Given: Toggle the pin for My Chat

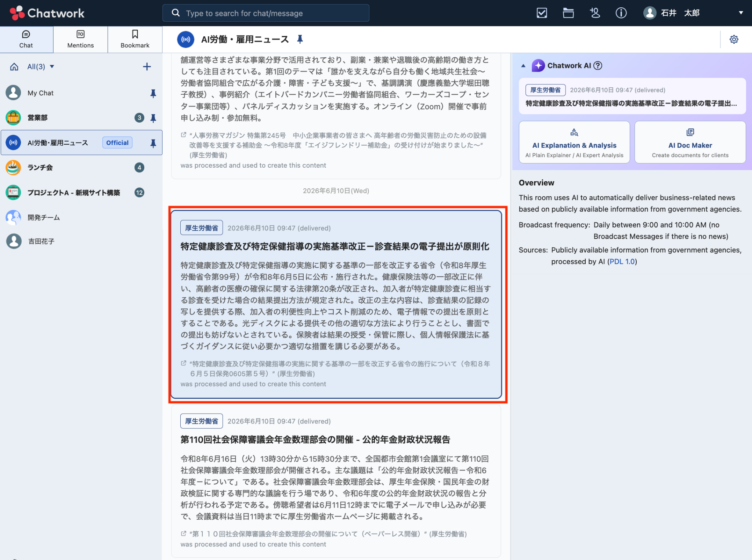Looking at the screenshot, I should click(153, 94).
